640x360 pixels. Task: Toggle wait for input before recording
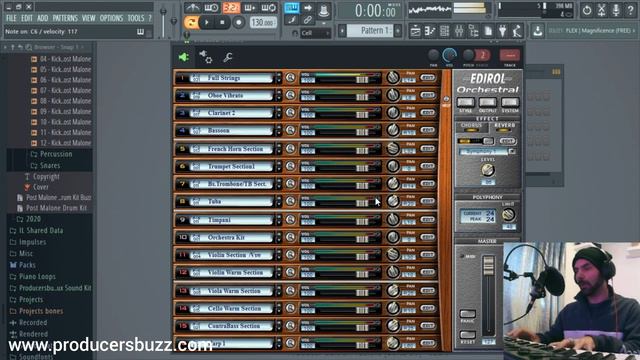click(x=211, y=8)
